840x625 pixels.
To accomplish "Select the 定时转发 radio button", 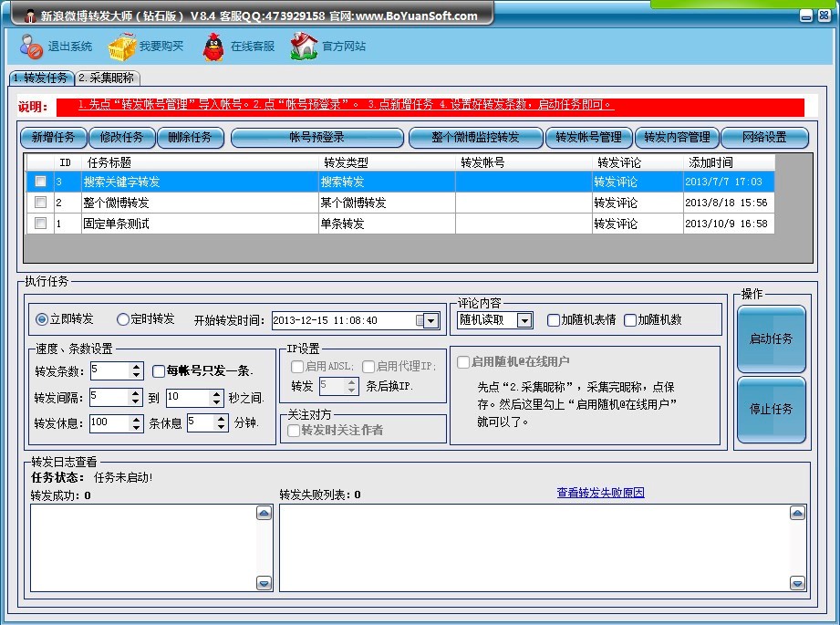I will [123, 319].
